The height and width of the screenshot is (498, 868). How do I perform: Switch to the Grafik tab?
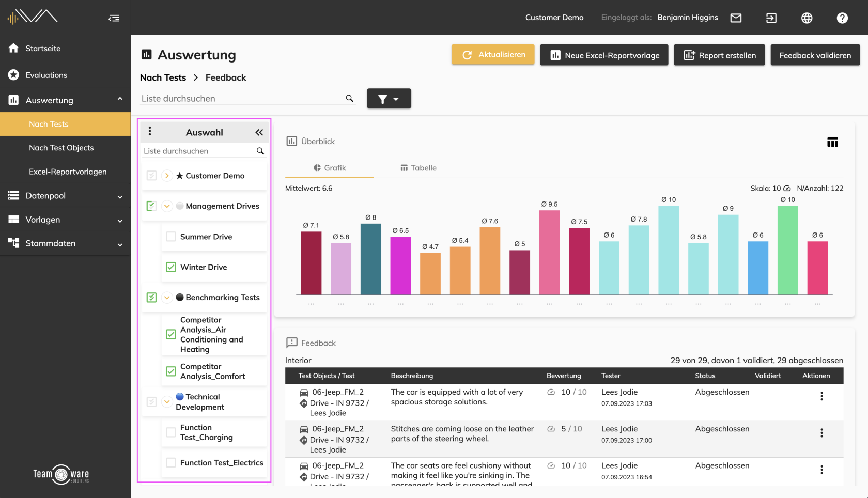[330, 168]
